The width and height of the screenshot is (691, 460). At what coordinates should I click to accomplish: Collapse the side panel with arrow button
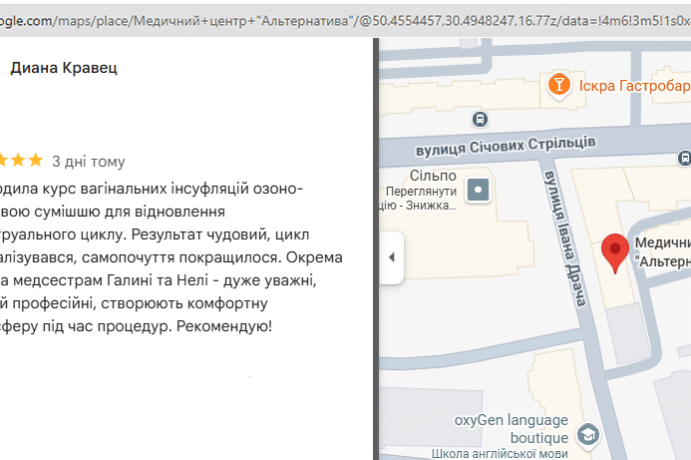coord(391,257)
